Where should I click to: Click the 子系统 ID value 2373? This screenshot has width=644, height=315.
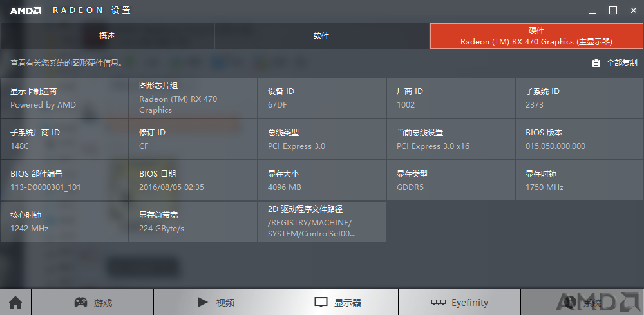click(x=535, y=105)
